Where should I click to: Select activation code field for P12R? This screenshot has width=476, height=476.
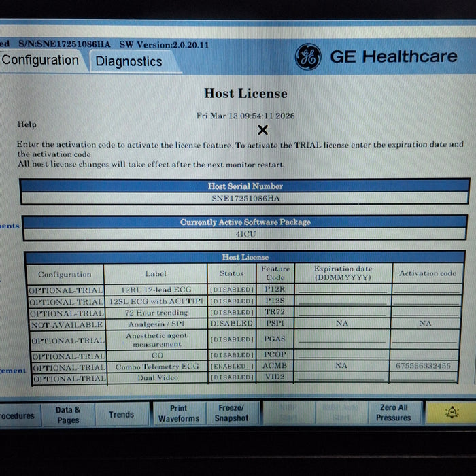[427, 289]
